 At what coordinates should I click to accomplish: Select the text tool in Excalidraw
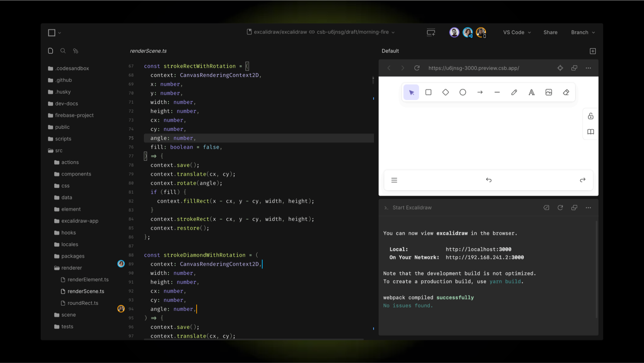pos(532,92)
